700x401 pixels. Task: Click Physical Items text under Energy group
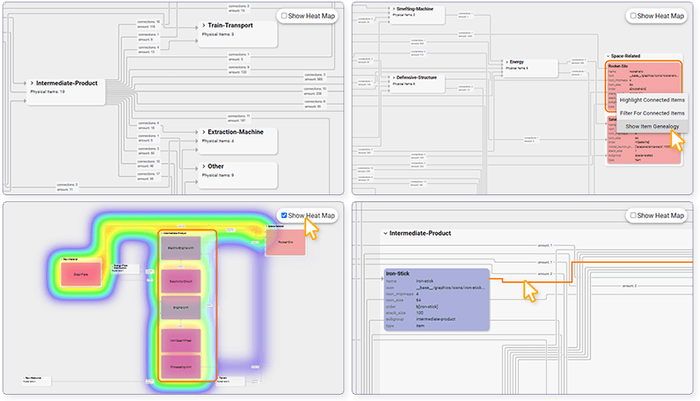517,68
